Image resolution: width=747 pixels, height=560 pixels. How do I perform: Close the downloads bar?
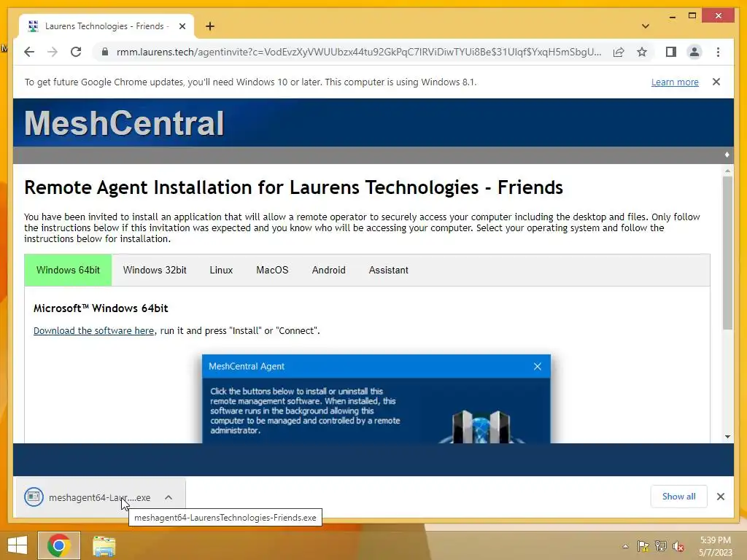click(x=720, y=497)
